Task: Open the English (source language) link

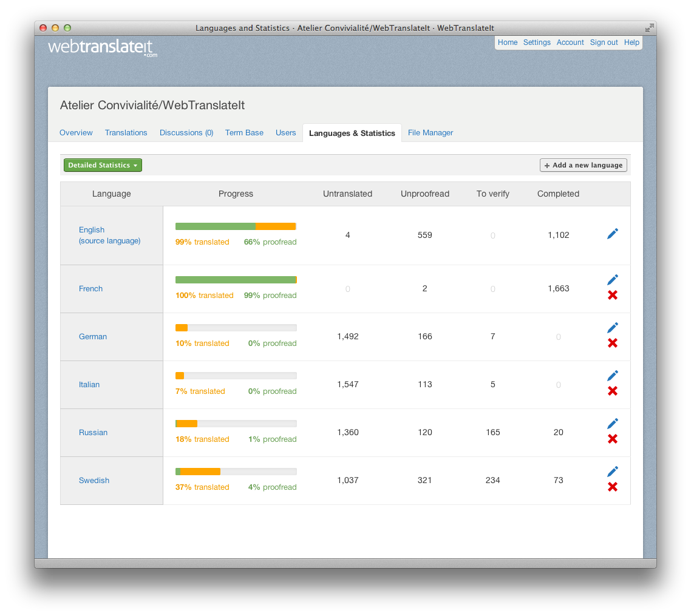Action: point(110,235)
